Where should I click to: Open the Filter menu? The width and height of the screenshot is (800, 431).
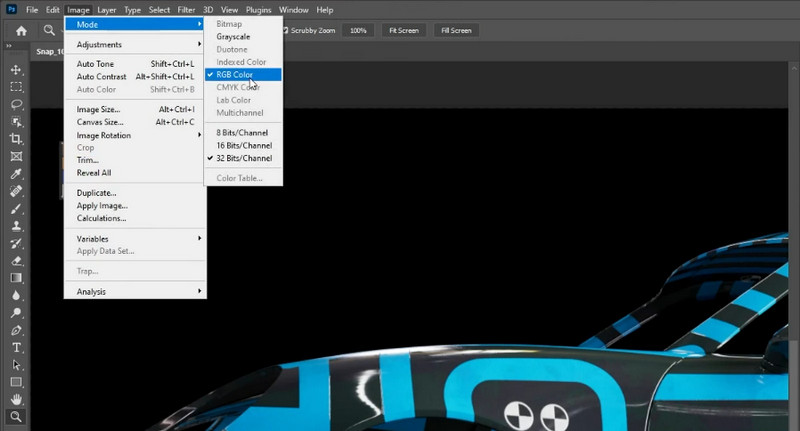[186, 10]
